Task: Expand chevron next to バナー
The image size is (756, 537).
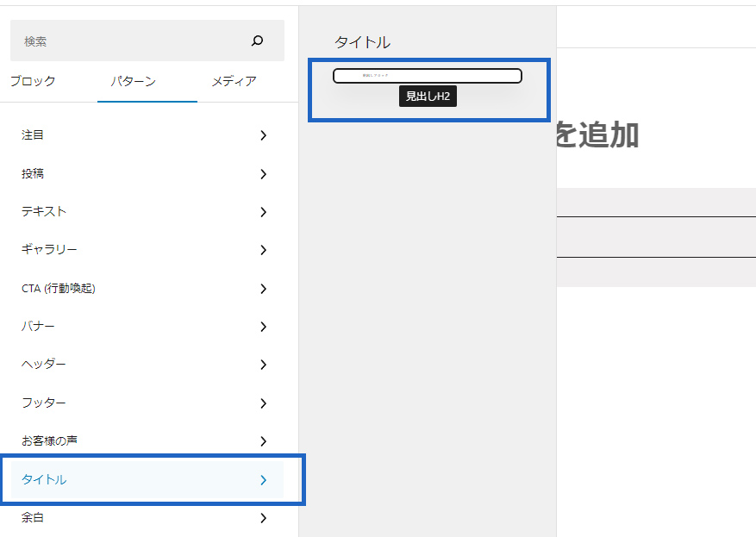Action: (x=263, y=327)
